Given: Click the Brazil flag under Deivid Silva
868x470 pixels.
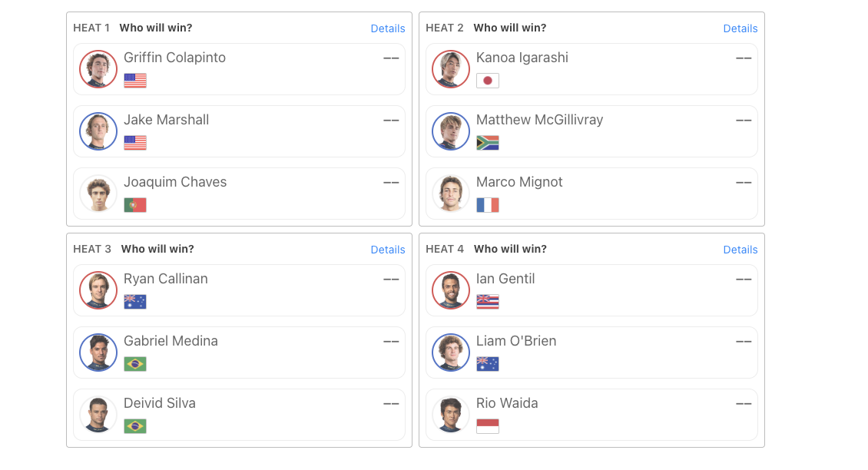Looking at the screenshot, I should pos(135,426).
